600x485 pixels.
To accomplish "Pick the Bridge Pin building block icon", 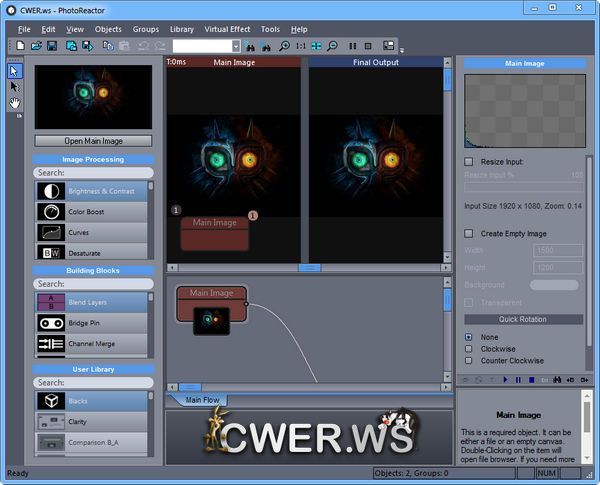I will tap(50, 323).
